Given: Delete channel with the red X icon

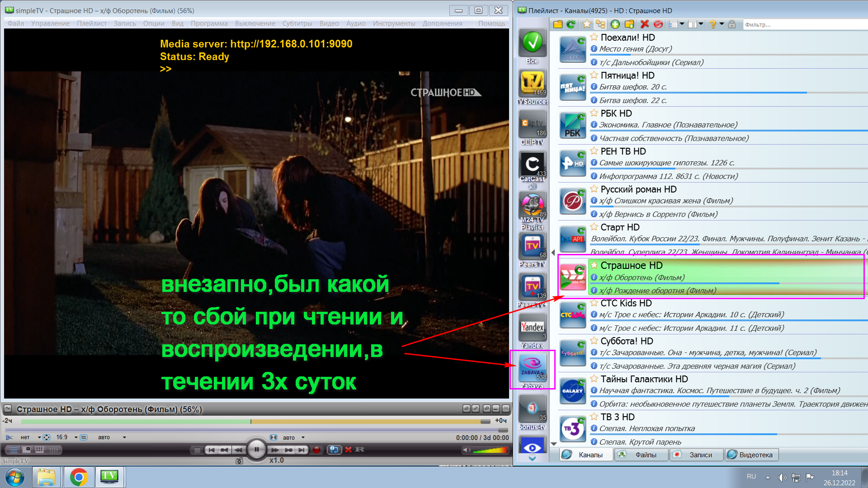Looking at the screenshot, I should pyautogui.click(x=645, y=24).
